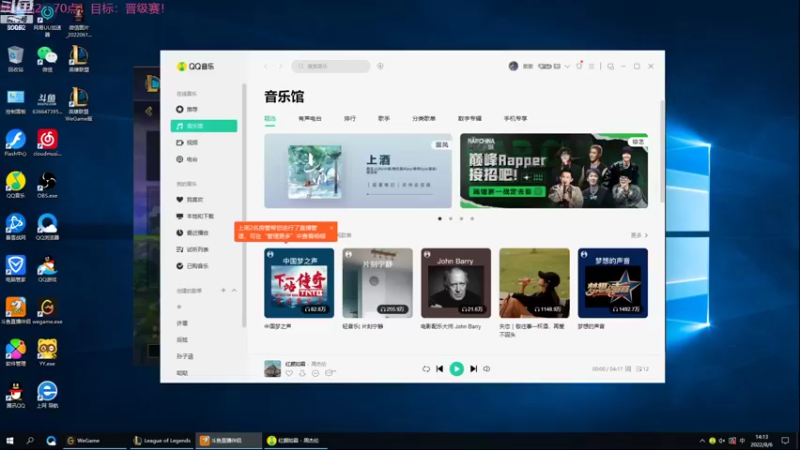Image resolution: width=800 pixels, height=450 pixels.
Task: Go back with the navigation arrow
Action: (x=266, y=66)
